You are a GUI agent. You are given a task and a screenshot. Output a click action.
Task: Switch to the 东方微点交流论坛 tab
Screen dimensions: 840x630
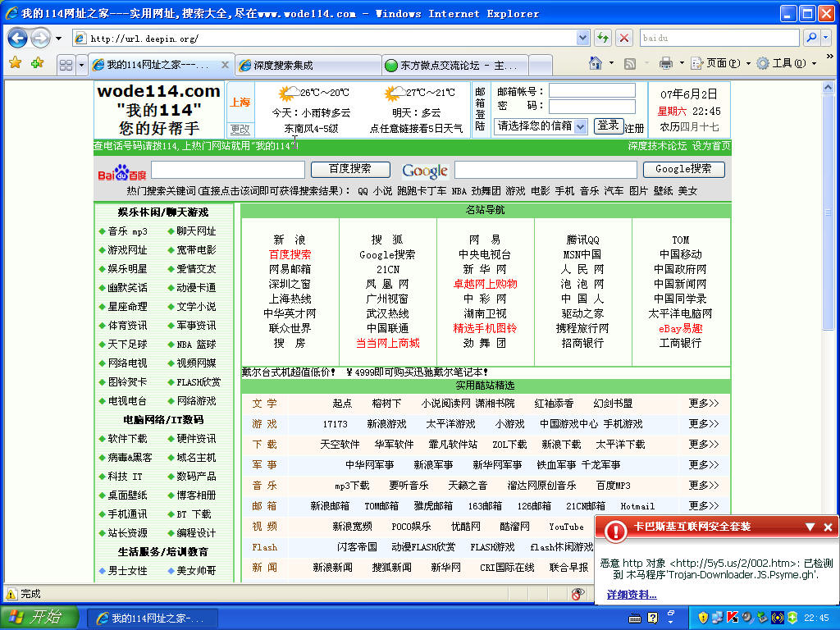[x=455, y=66]
